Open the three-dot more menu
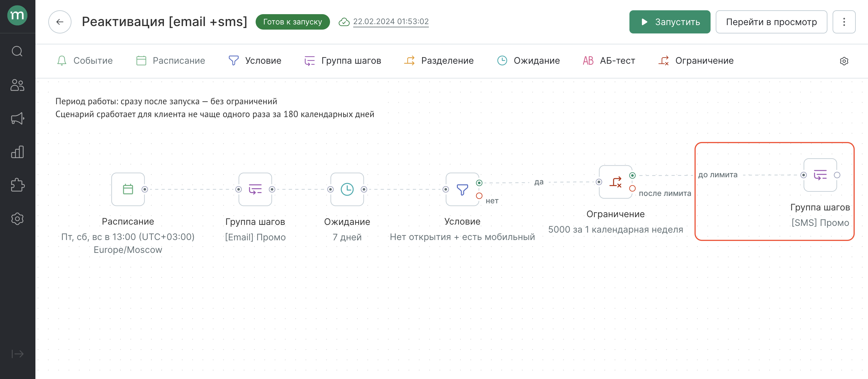The width and height of the screenshot is (868, 379). click(x=844, y=22)
